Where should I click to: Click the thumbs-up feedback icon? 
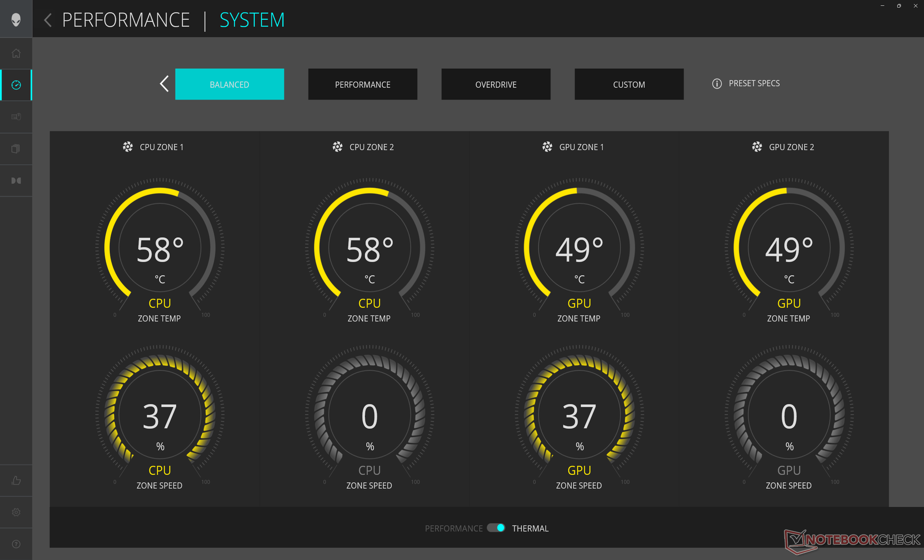(x=16, y=481)
